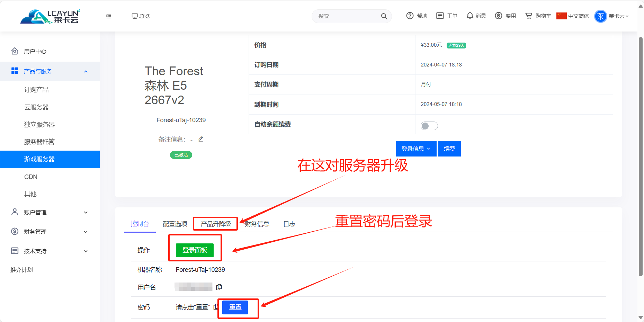Screen dimensions: 644x322
Task: Click the 月付 payment cycle value
Action: [x=426, y=84]
